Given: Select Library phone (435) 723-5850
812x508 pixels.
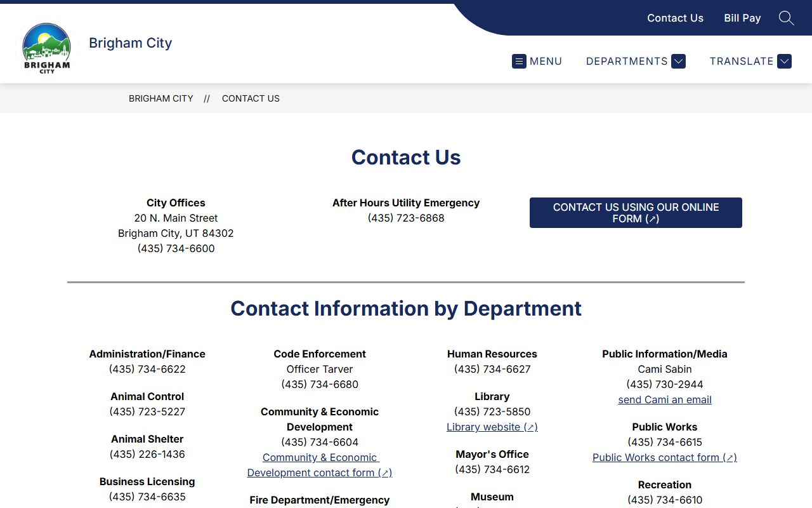Looking at the screenshot, I should pos(492,411).
